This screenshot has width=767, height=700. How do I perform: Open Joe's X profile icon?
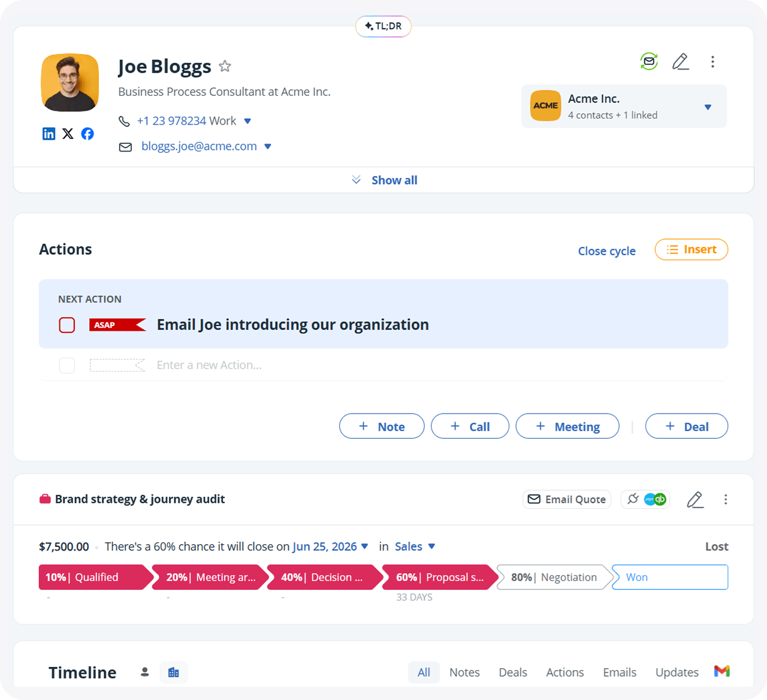click(68, 134)
